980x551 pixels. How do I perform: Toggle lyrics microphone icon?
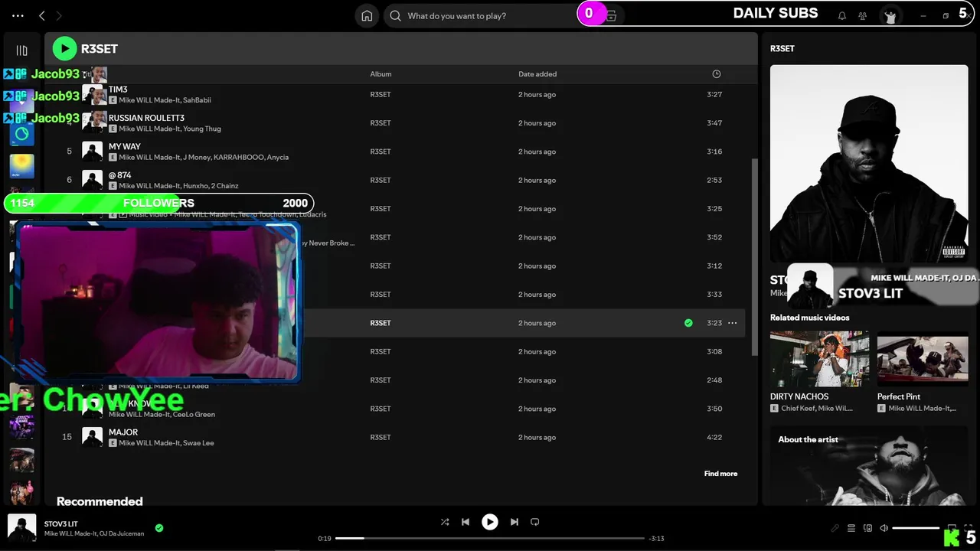pos(835,528)
